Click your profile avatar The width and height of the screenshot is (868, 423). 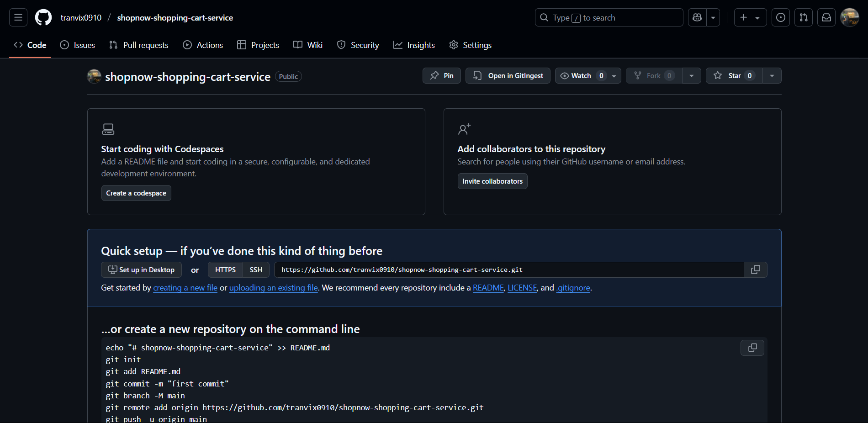click(x=850, y=17)
